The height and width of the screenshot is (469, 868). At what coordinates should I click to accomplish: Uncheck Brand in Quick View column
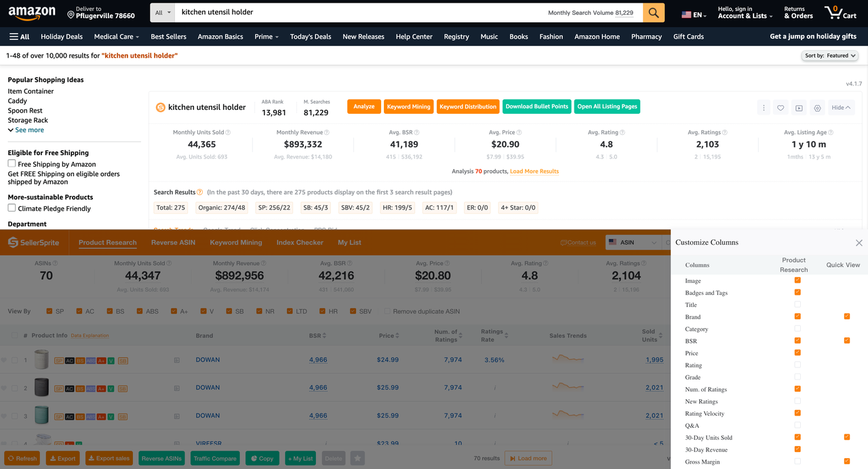(x=847, y=317)
